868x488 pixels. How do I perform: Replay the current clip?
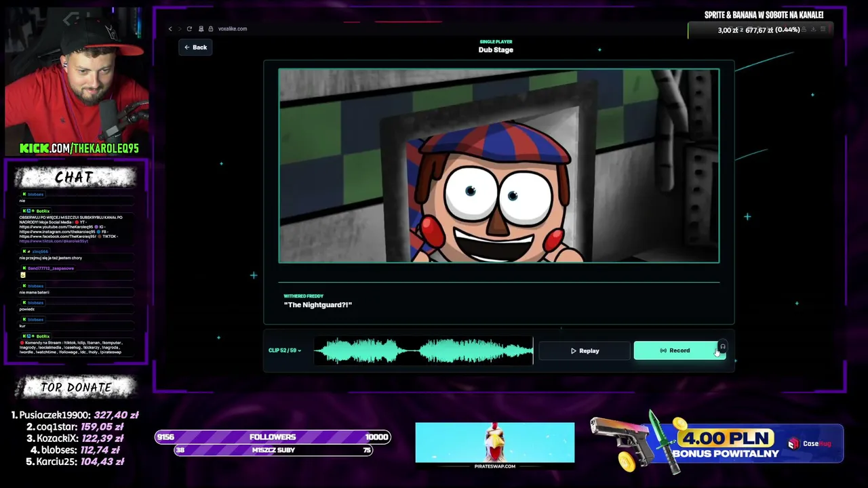585,350
